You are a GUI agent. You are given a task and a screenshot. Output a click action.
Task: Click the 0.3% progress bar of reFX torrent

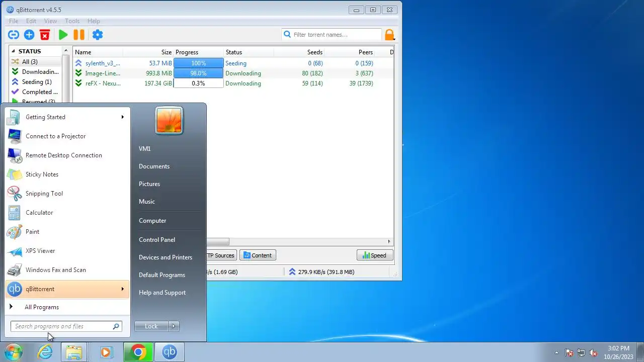click(x=198, y=83)
